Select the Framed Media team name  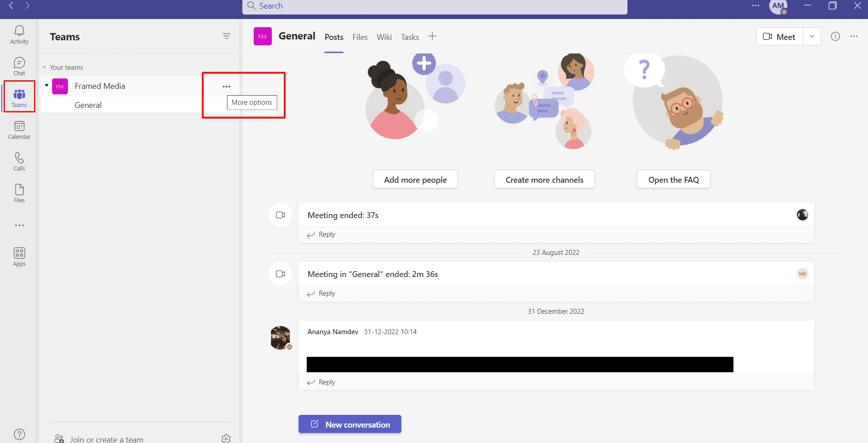[100, 86]
